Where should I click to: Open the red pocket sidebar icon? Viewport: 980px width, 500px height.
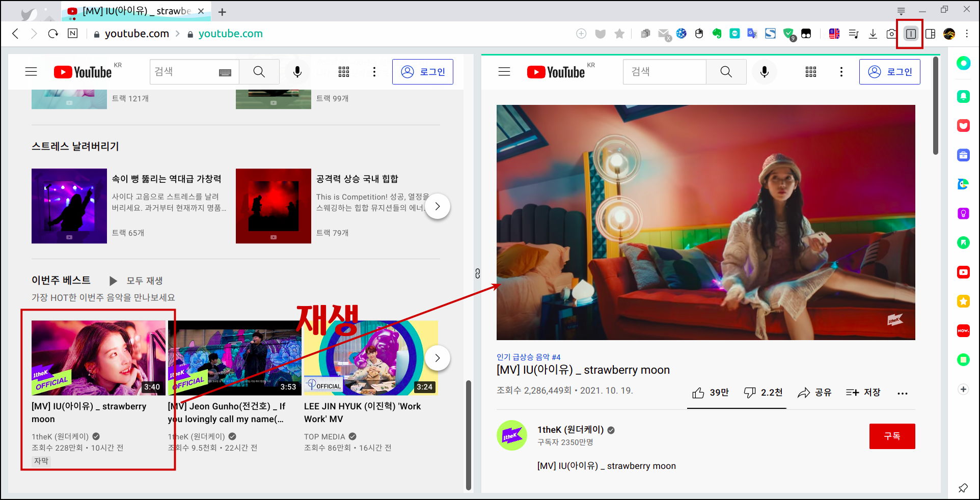963,126
